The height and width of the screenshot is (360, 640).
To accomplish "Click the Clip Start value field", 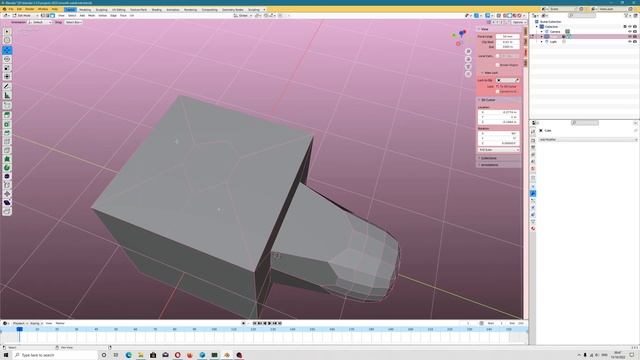I will pyautogui.click(x=507, y=42).
